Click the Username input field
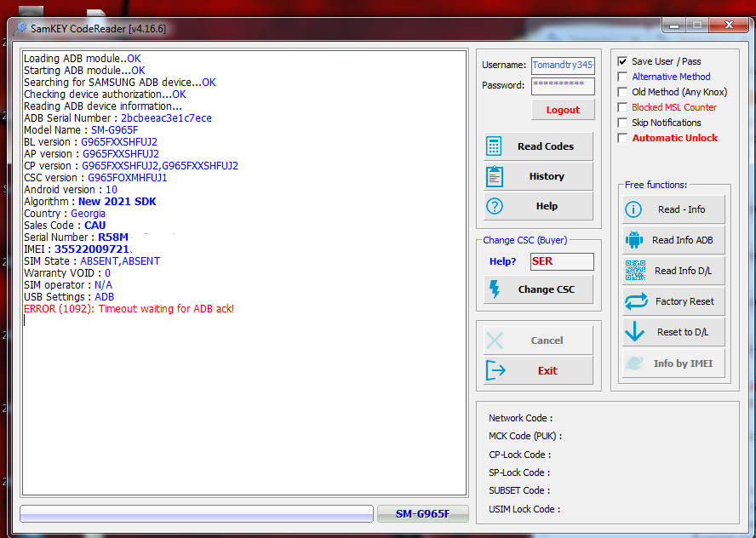This screenshot has height=538, width=756. [563, 65]
